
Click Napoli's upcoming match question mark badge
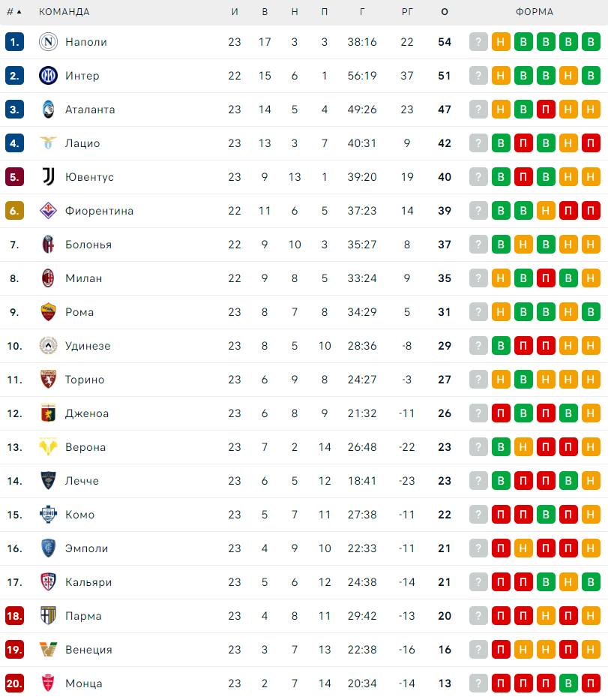click(x=478, y=42)
